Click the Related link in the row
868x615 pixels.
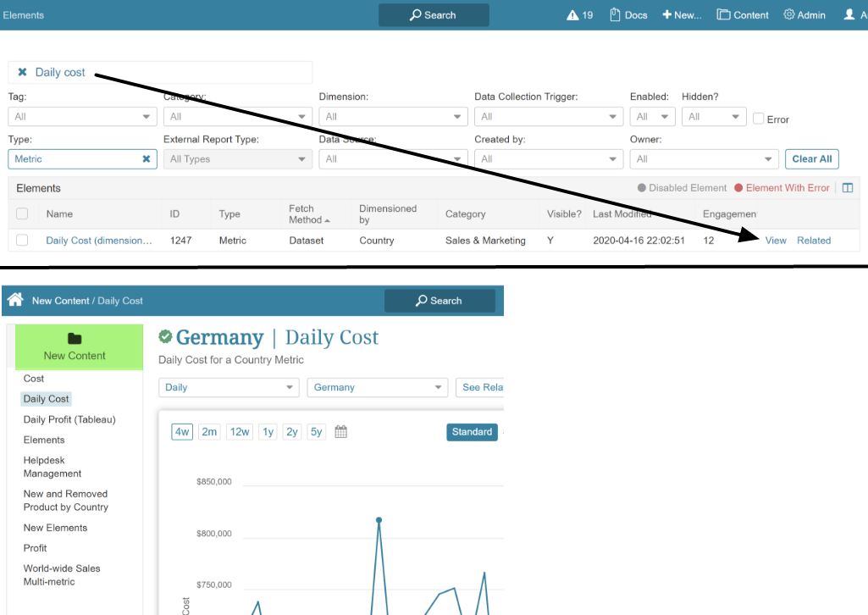(x=814, y=241)
